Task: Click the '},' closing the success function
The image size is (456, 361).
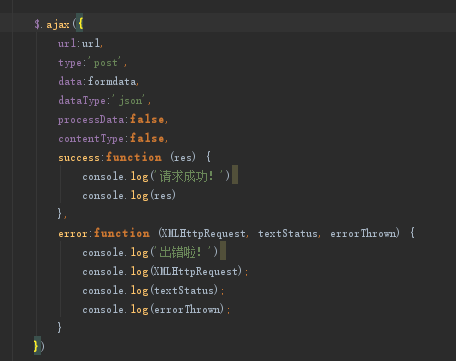Action: [62, 214]
